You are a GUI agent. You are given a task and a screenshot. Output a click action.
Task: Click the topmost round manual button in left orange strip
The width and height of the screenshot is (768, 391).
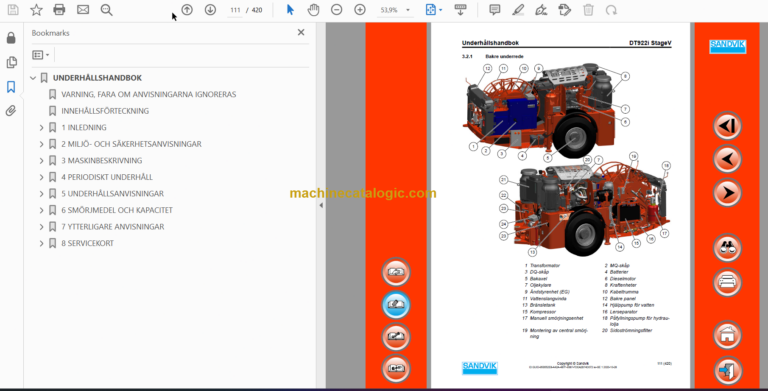point(396,271)
